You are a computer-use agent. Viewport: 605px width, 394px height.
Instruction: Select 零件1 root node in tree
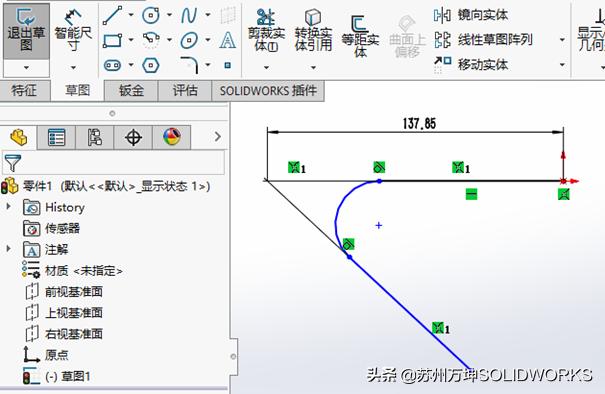point(106,186)
